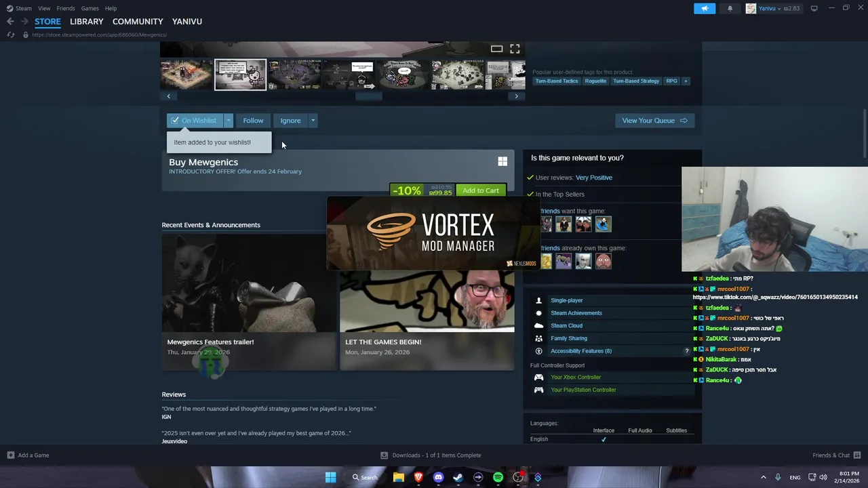Go to next screenshot thumbnail arrow
The image size is (868, 488).
[516, 96]
